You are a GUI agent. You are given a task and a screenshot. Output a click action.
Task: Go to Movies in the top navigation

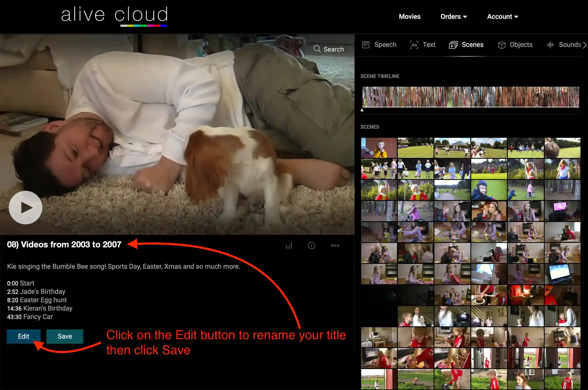[409, 17]
